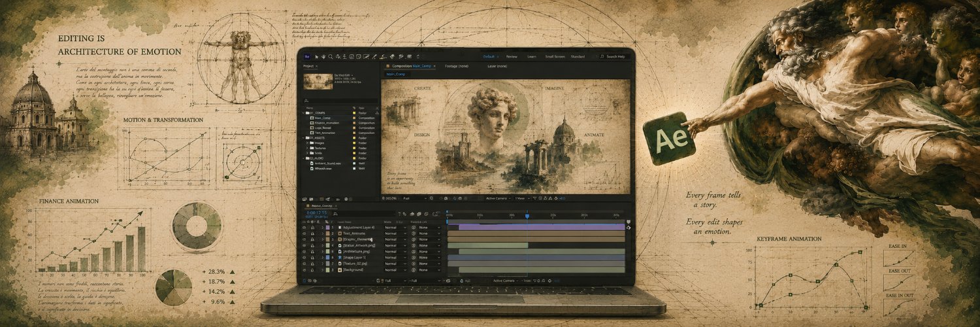Expand the Images folder arrow
The width and height of the screenshot is (980, 327).
point(307,143)
